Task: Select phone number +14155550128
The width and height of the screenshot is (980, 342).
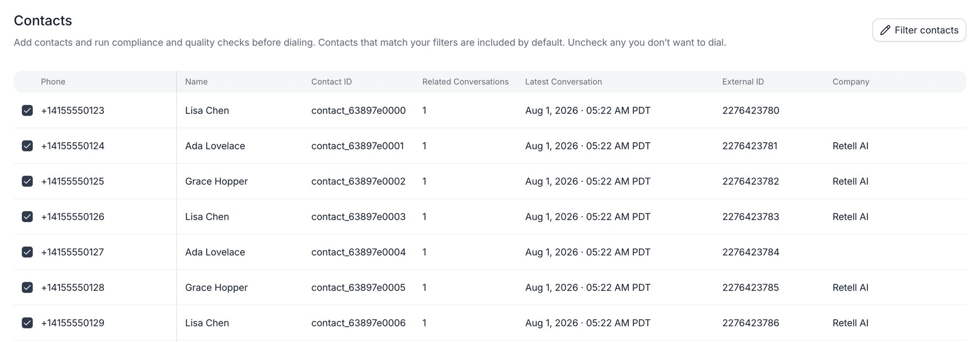Action: pyautogui.click(x=72, y=288)
